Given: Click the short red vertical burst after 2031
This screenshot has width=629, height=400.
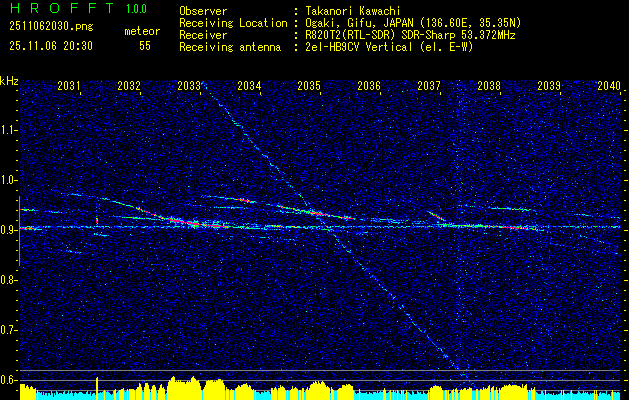Looking at the screenshot, I should pyautogui.click(x=97, y=221).
